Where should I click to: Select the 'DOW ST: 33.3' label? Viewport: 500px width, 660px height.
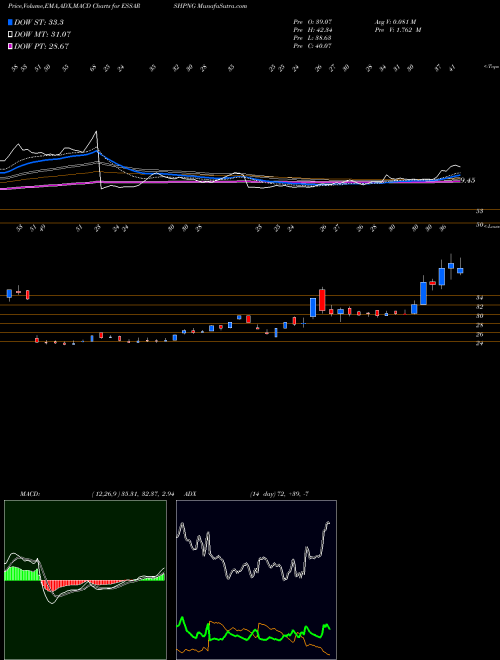(x=39, y=22)
